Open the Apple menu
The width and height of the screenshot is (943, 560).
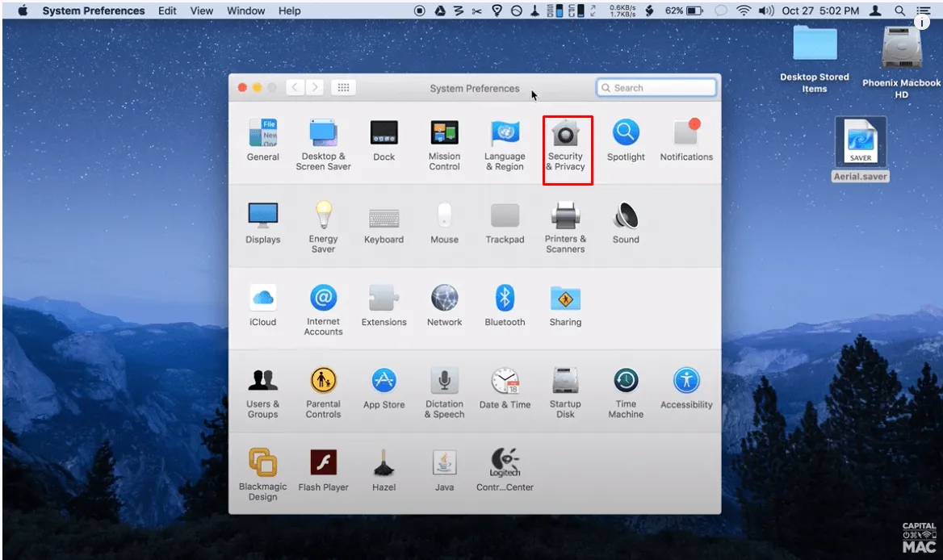[23, 10]
